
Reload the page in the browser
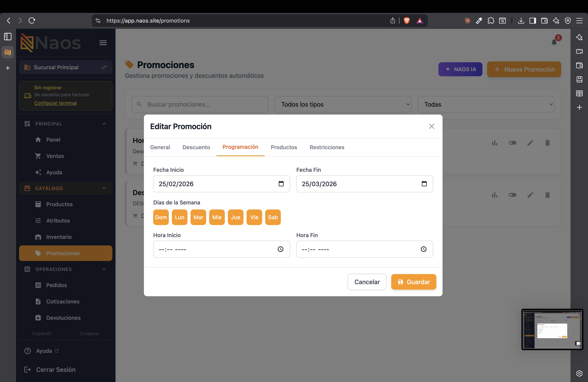(32, 20)
